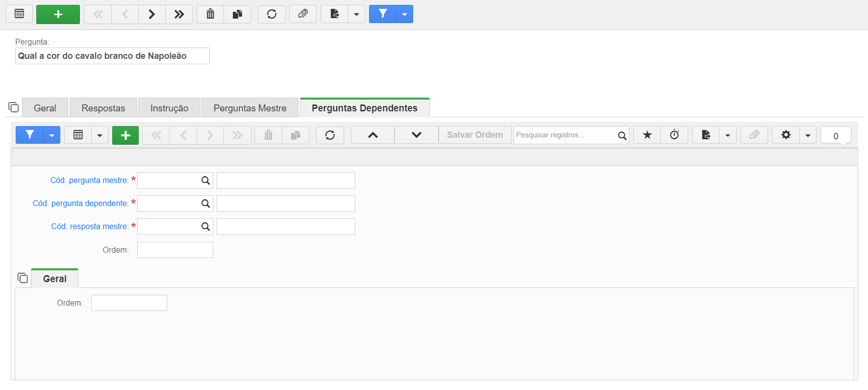Click subgrid trash delete icon
The width and height of the screenshot is (868, 390).
click(268, 135)
